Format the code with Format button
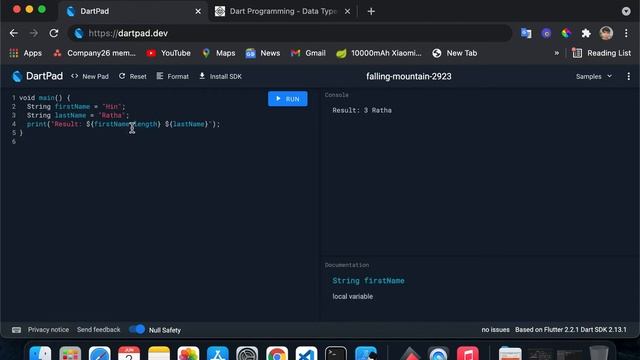 click(173, 76)
